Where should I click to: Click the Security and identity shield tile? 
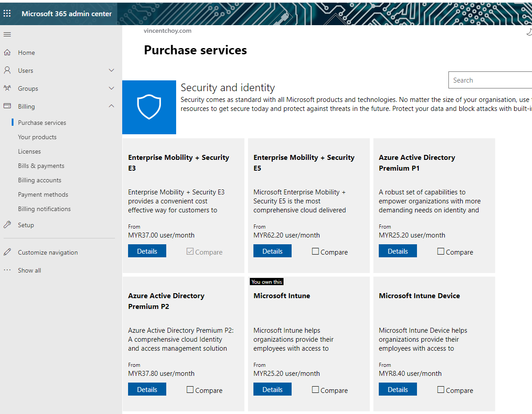coord(149,107)
